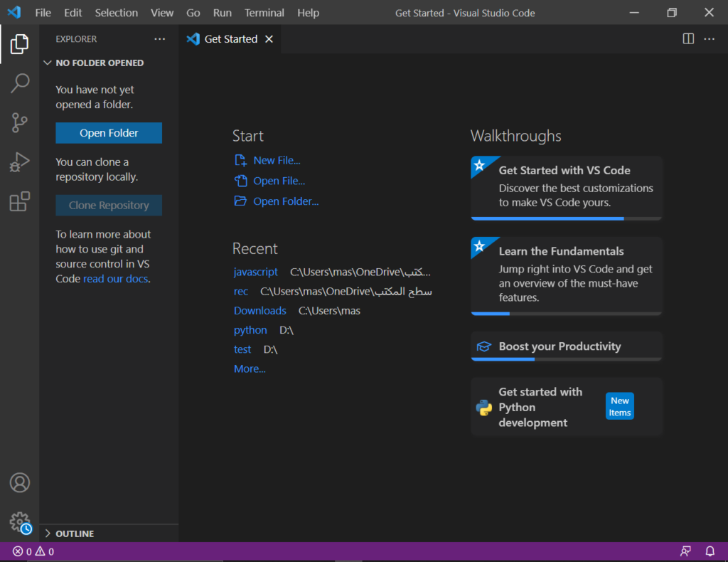
Task: Split the editor to the right
Action: click(x=688, y=39)
